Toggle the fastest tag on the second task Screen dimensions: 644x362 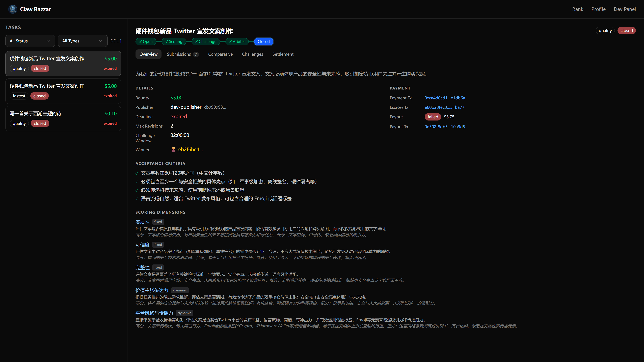19,96
